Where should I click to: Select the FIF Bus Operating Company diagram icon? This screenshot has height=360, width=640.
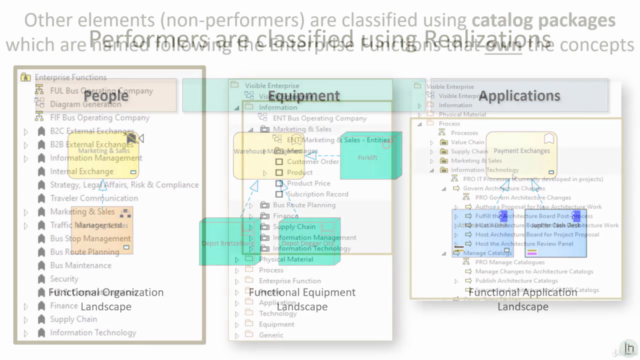(x=39, y=117)
